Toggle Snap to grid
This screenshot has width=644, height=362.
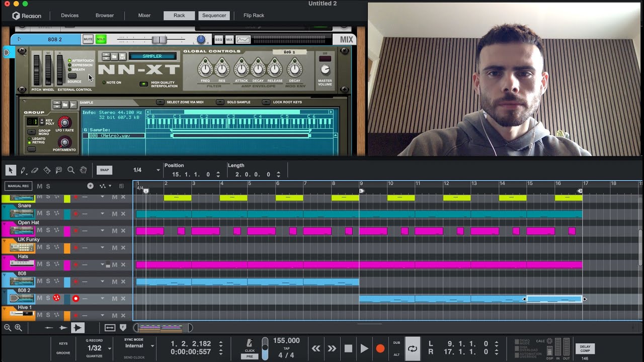click(104, 170)
